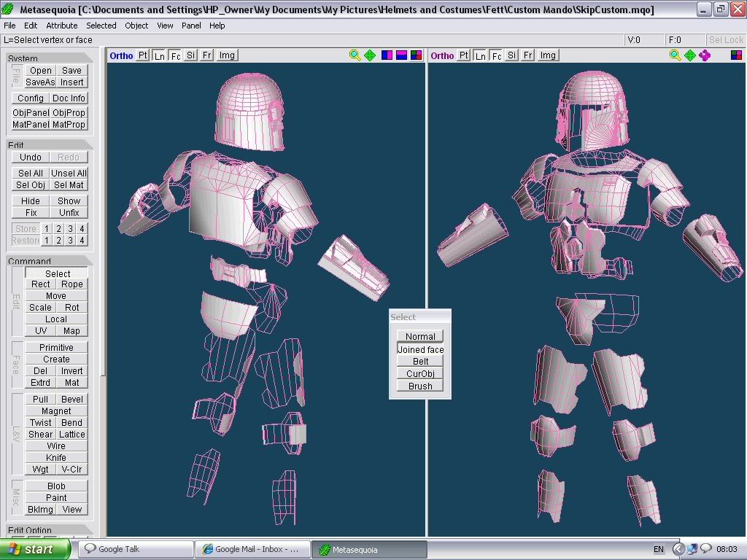Toggle Img display in left viewport

[x=227, y=55]
